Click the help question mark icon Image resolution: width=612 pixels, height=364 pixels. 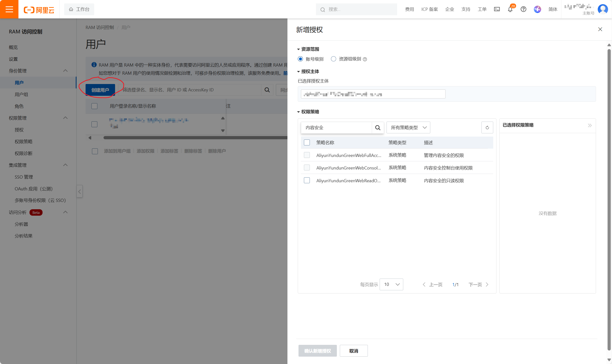pyautogui.click(x=523, y=9)
